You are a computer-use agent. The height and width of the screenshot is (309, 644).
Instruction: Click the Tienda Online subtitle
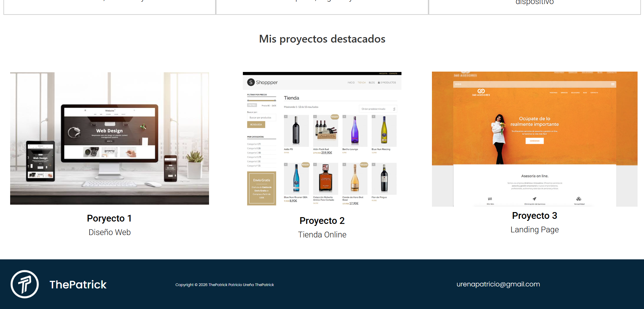[x=322, y=235]
